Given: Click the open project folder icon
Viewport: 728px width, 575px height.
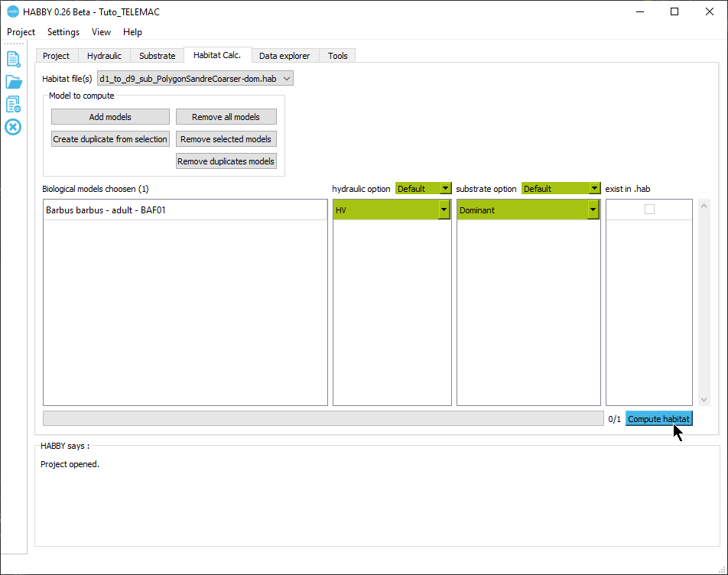Looking at the screenshot, I should [13, 82].
